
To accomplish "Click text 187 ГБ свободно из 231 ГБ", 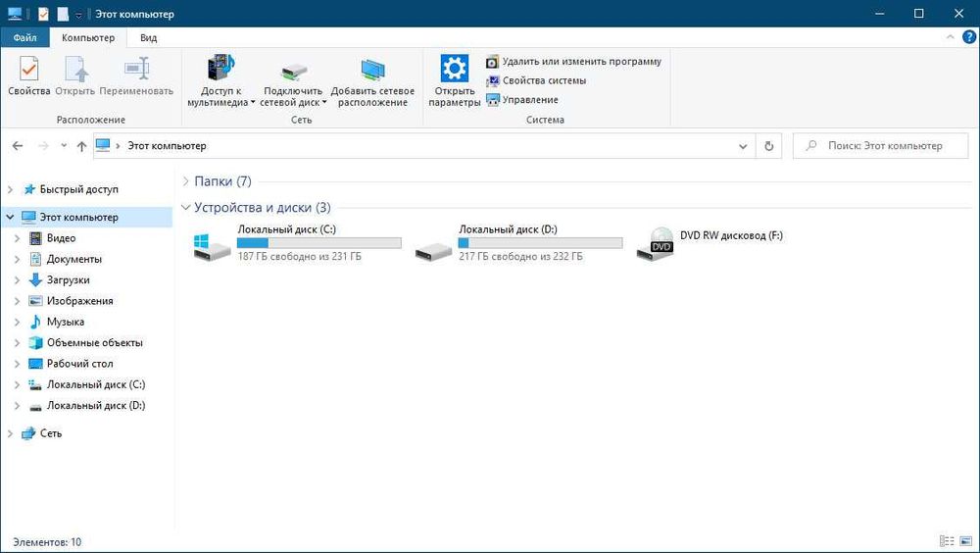I will (299, 257).
